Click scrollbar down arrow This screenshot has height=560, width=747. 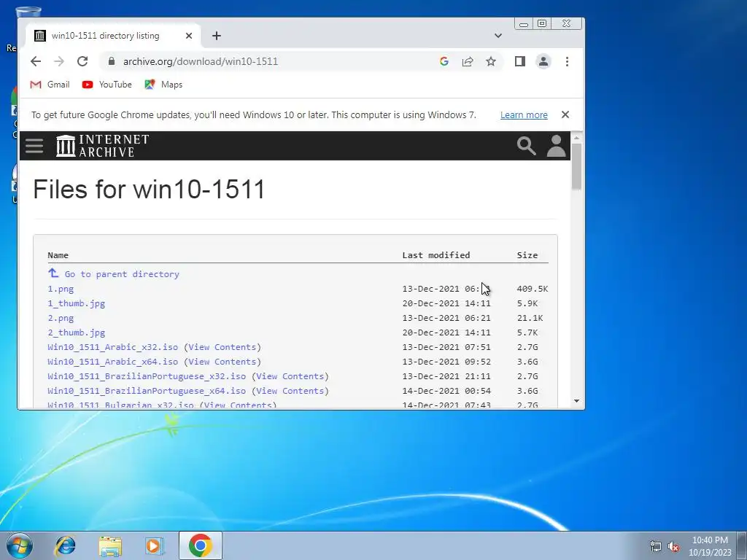576,401
